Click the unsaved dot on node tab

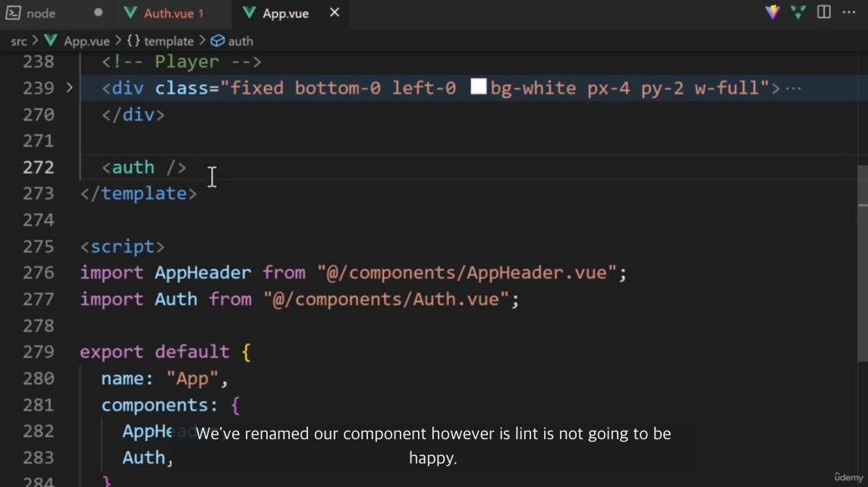98,12
